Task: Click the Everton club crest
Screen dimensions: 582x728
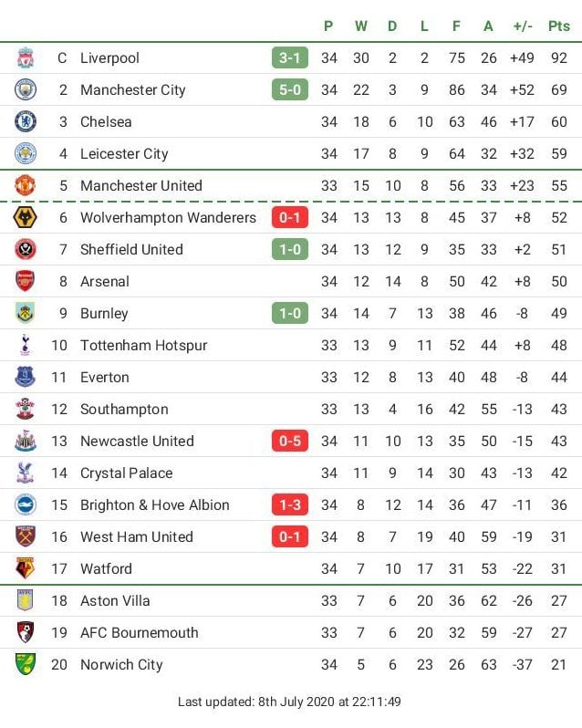Action: click(x=26, y=377)
